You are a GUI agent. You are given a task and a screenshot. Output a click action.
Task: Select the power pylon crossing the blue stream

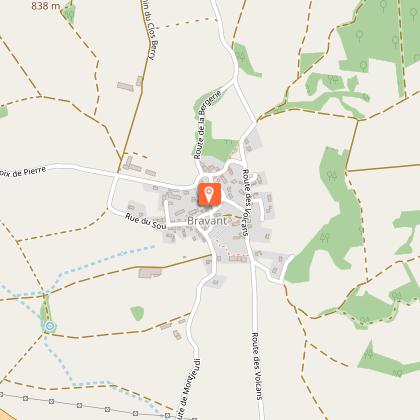(167, 416)
